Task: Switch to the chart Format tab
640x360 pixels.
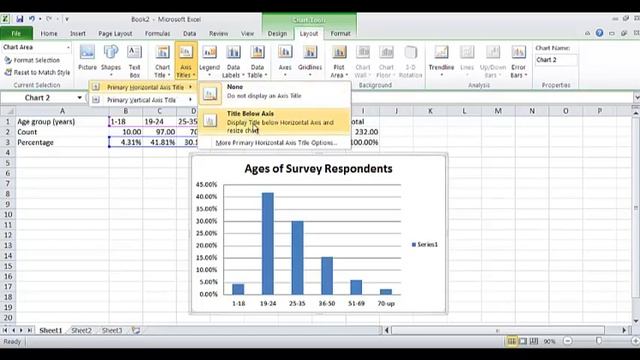Action: (x=340, y=33)
